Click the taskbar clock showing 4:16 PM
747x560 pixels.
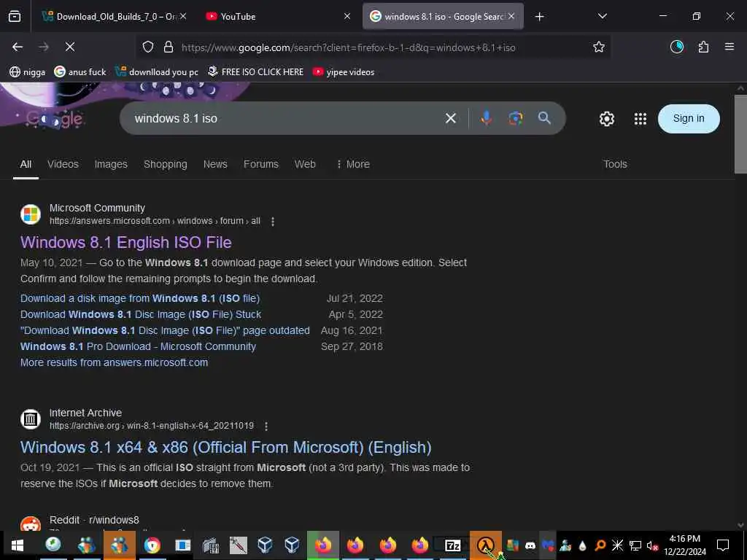click(684, 545)
